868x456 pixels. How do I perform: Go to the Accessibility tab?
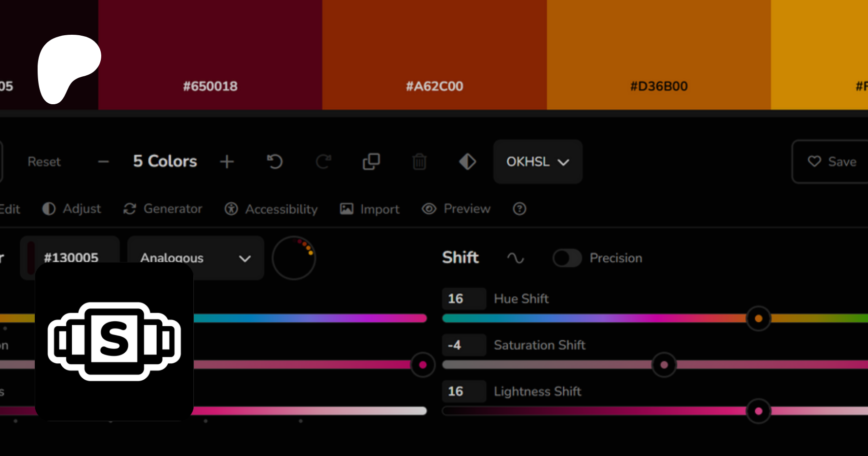click(271, 209)
